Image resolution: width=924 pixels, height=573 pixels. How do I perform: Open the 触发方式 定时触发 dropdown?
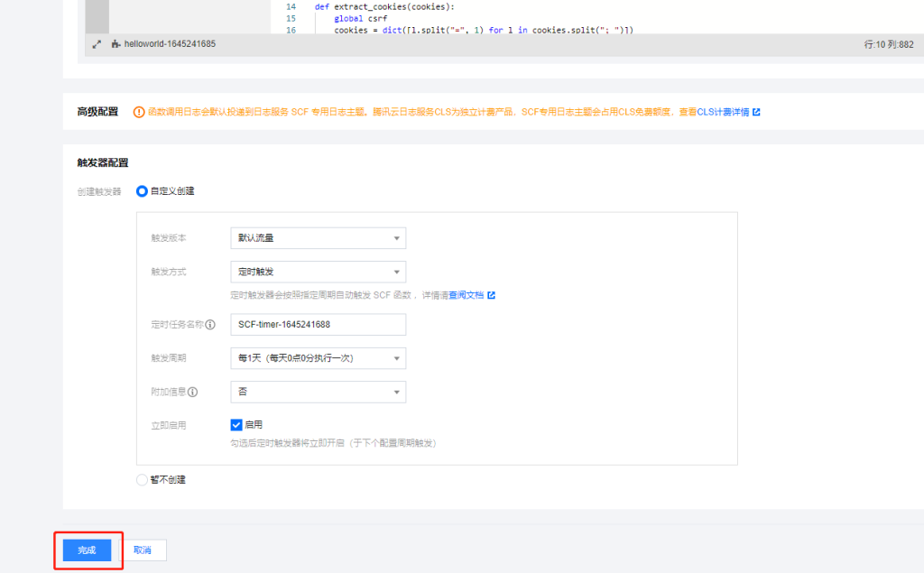click(319, 272)
